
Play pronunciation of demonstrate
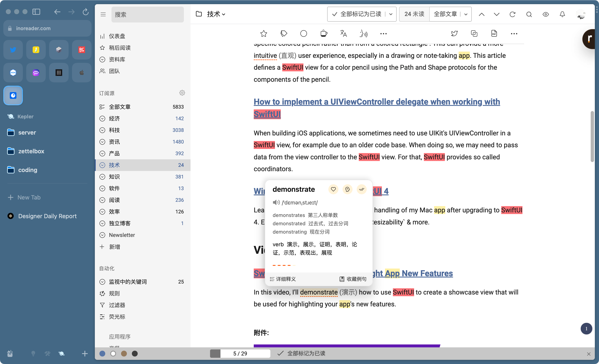click(x=276, y=203)
